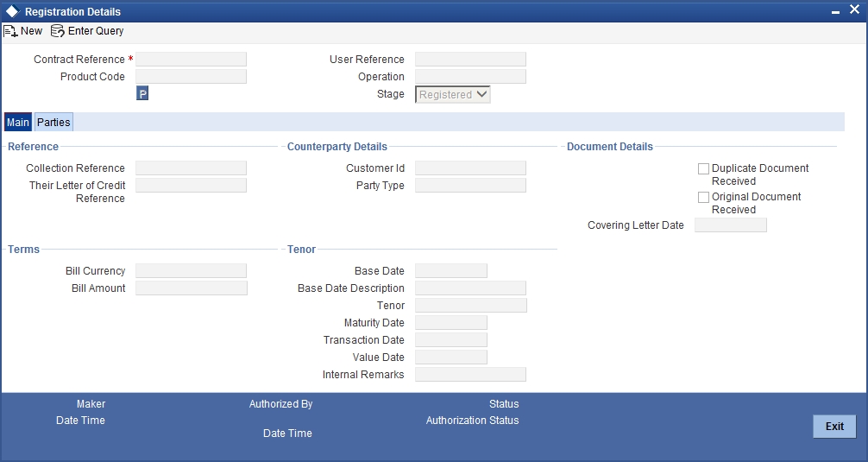
Task: Click the Authorized By label
Action: [x=280, y=404]
